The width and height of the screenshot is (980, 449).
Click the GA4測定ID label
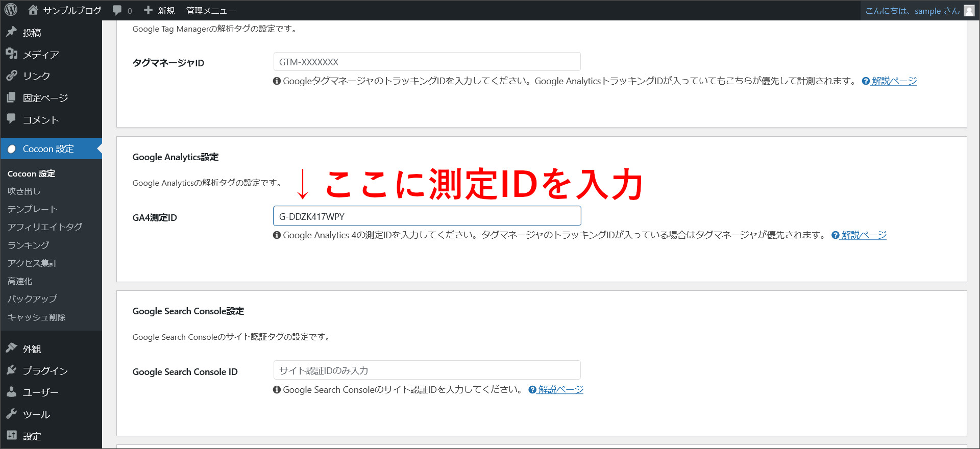pos(155,218)
